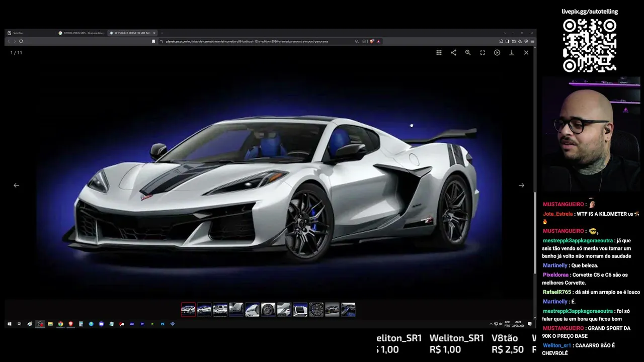The width and height of the screenshot is (644, 362).
Task: Advance to the next gallery image
Action: click(522, 185)
